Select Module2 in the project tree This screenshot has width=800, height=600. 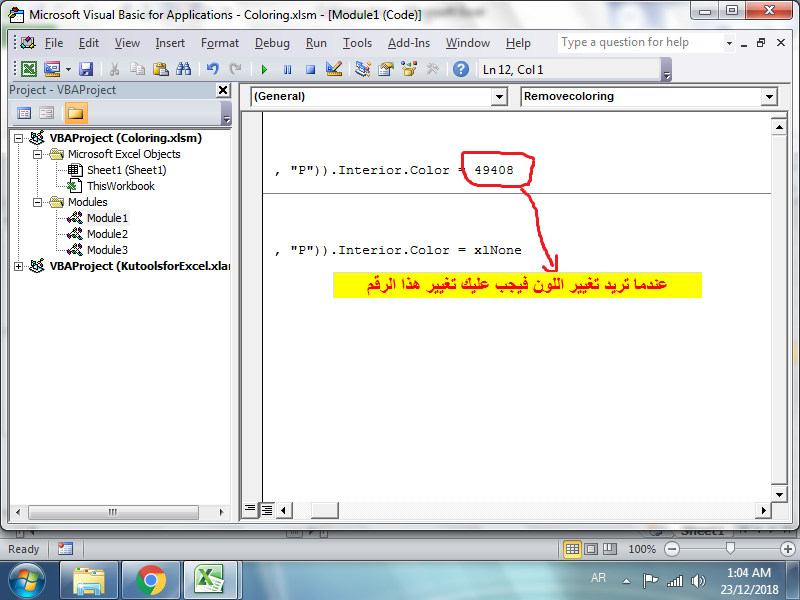coord(107,234)
